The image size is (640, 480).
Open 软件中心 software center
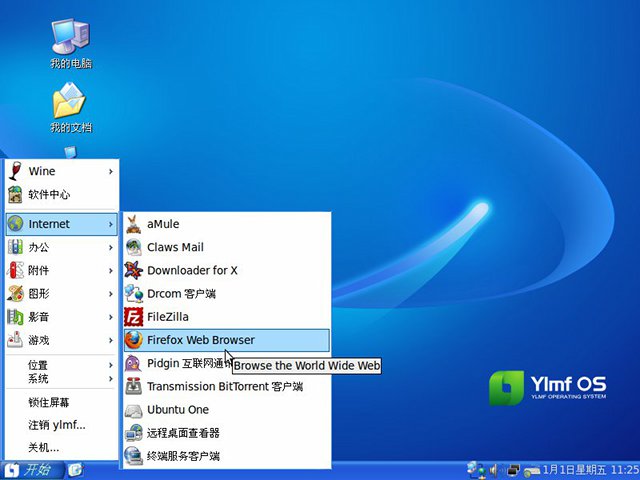[x=62, y=195]
